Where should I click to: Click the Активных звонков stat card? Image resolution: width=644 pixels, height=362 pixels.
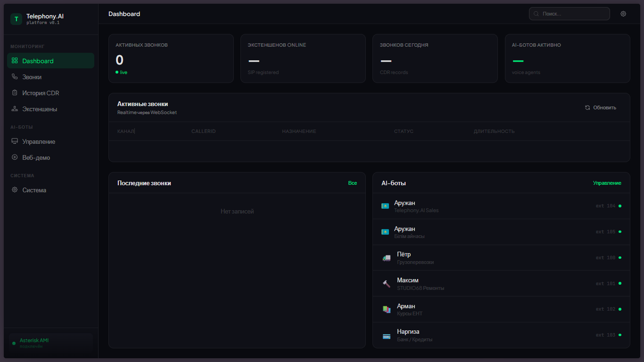point(171,58)
